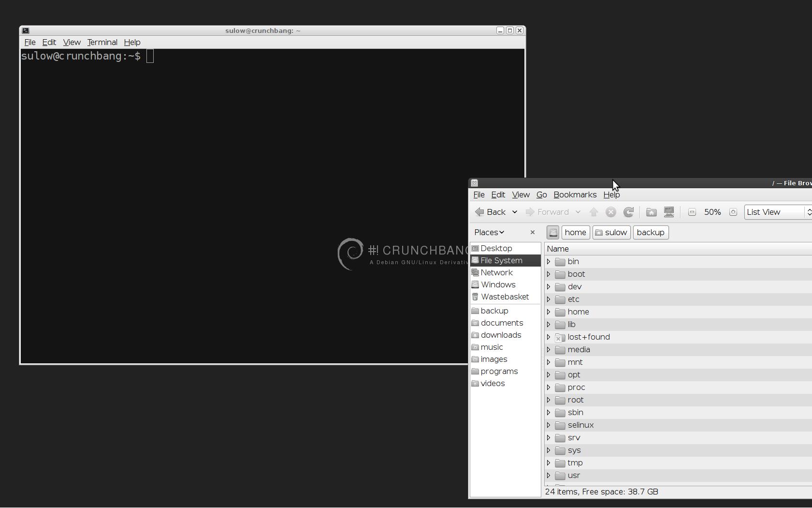Select the dev folder icon
This screenshot has width=812, height=508.
pos(560,287)
